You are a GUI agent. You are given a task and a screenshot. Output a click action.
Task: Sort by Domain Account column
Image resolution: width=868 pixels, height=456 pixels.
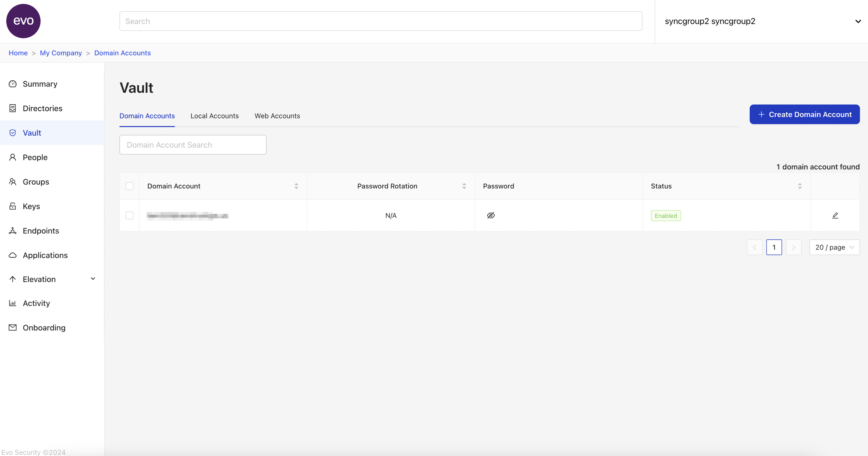coord(296,186)
